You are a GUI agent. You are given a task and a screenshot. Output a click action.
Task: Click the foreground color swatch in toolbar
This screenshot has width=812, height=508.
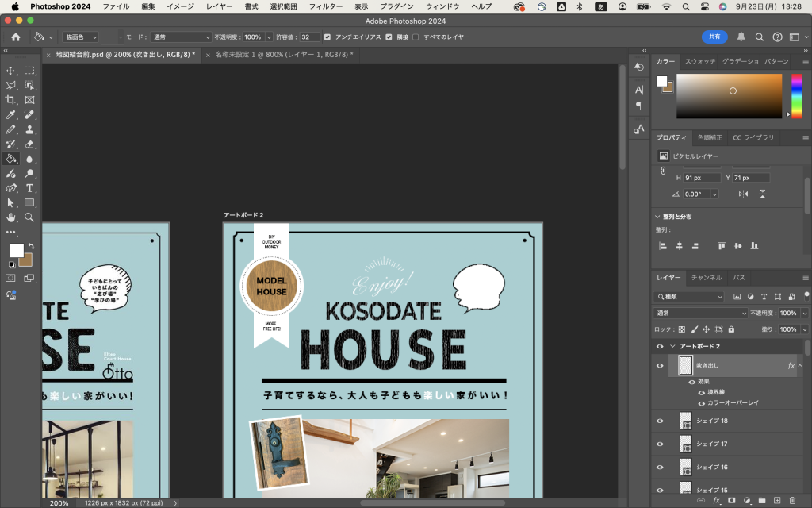(16, 250)
